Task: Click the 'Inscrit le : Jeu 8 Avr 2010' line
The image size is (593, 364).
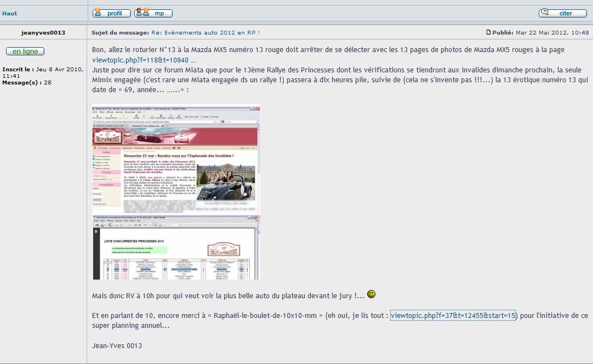Action: coord(43,72)
